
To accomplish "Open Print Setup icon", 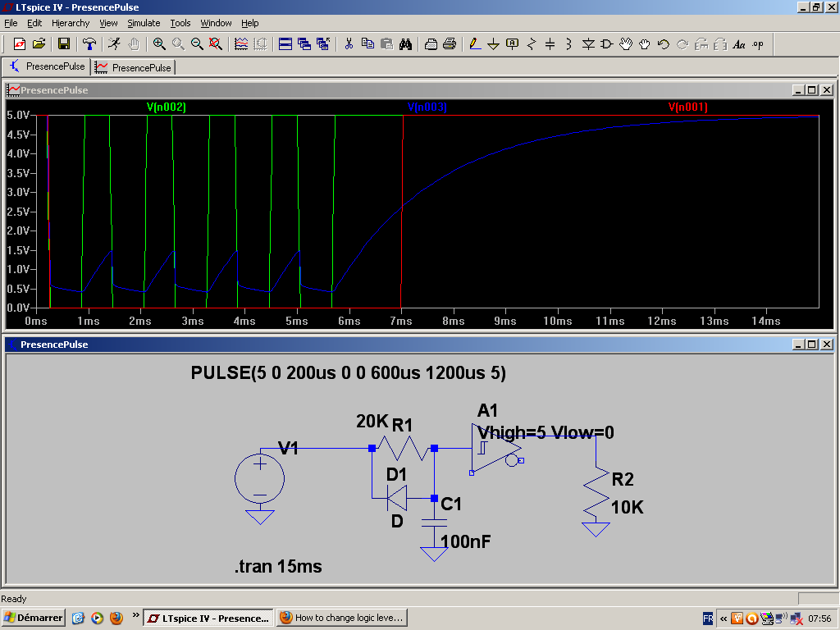I will [x=431, y=44].
